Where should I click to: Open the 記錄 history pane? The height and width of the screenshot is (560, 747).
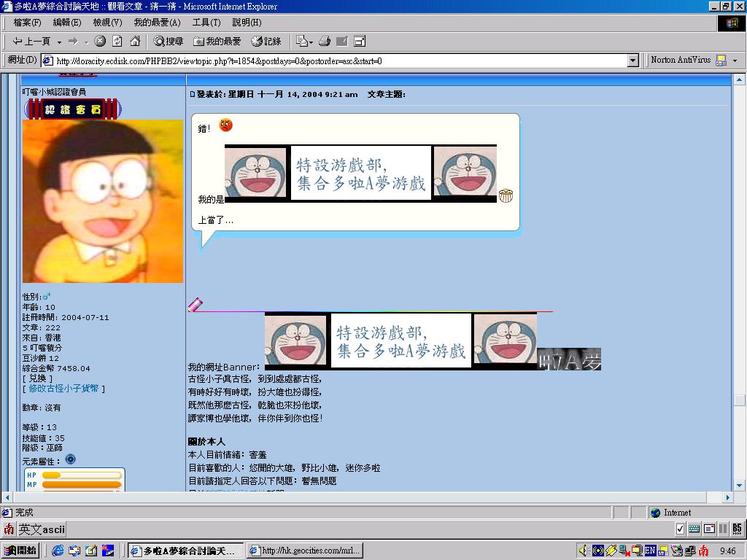[266, 42]
